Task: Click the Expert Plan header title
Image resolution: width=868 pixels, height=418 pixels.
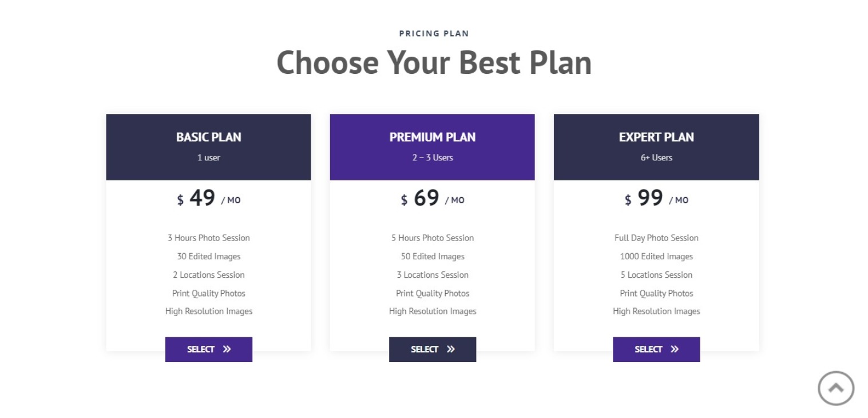Action: [x=656, y=137]
